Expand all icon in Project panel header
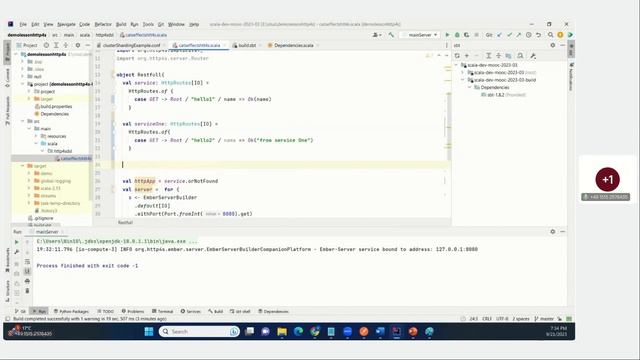The height and width of the screenshot is (360, 640). (56, 45)
